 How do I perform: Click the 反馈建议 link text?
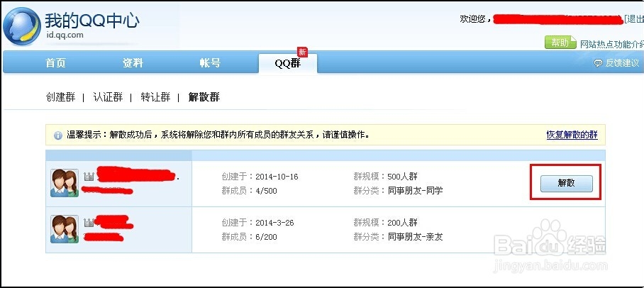622,63
